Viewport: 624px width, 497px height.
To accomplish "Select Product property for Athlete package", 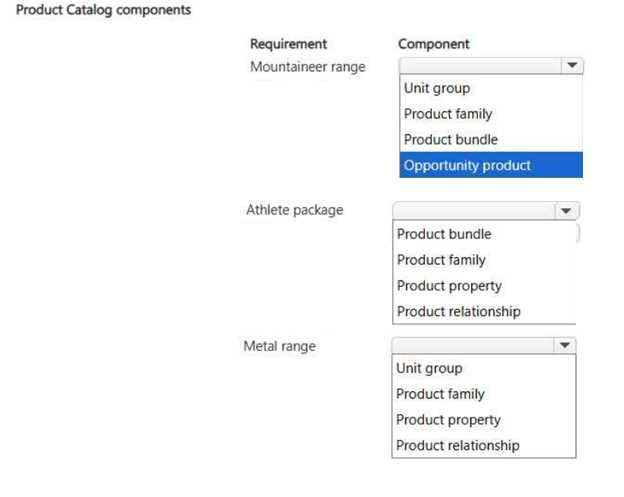I will (x=484, y=286).
